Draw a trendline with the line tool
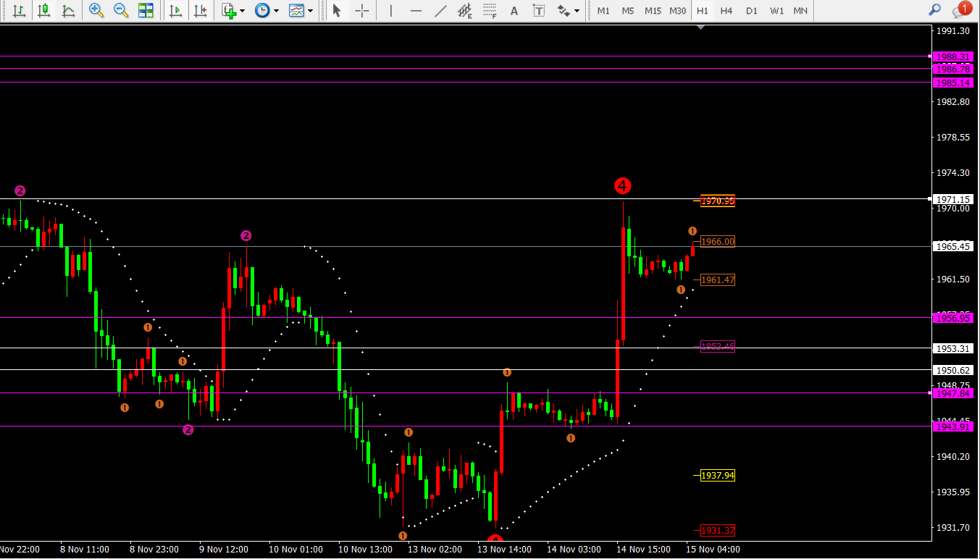 pos(440,11)
